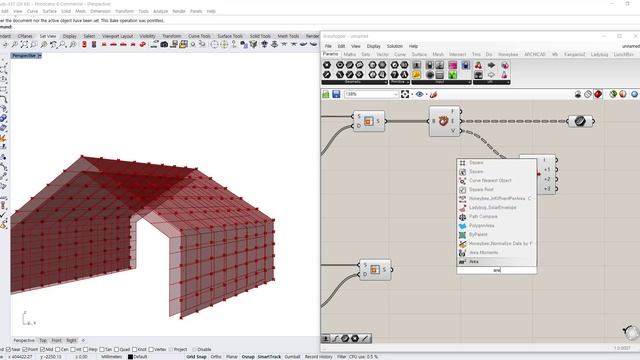Expand the Geometry group panel arrow
This screenshot has width=640, height=360.
click(x=385, y=82)
